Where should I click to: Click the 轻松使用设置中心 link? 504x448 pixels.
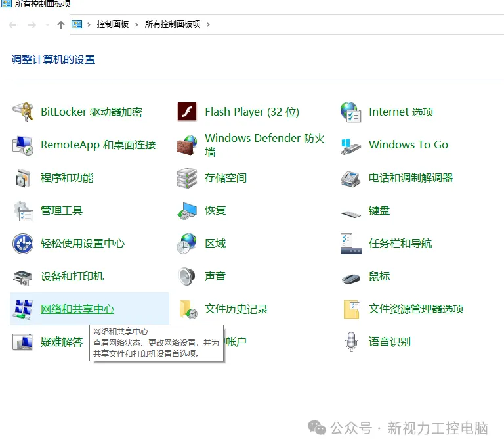83,244
